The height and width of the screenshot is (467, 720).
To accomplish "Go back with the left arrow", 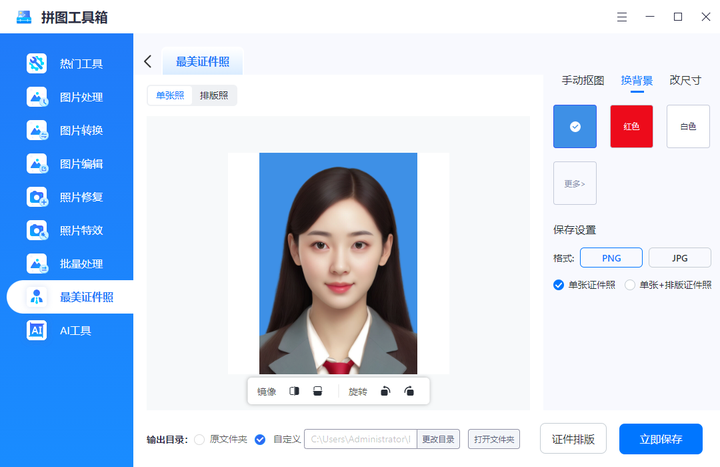I will point(147,62).
